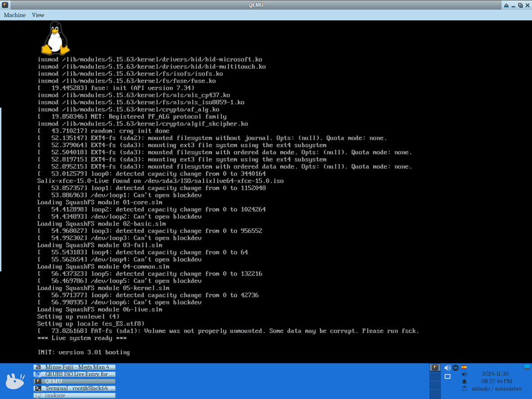Click the 2024-11-30 date display

496,374
